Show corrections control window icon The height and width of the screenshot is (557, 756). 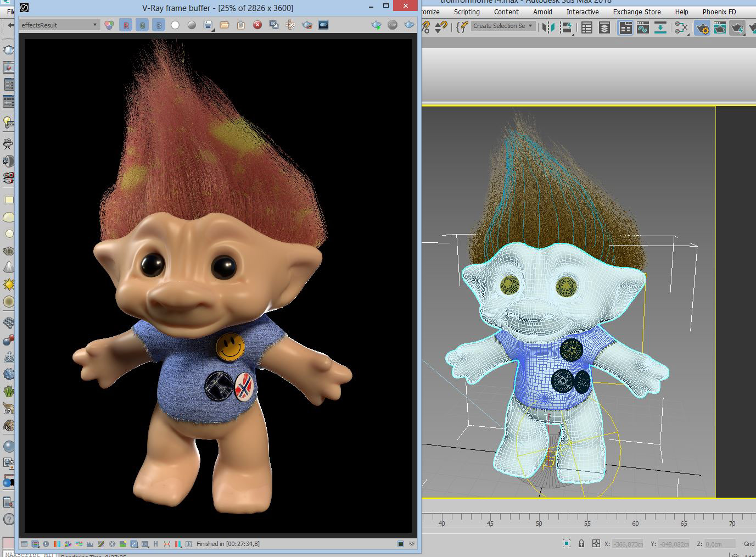click(24, 544)
